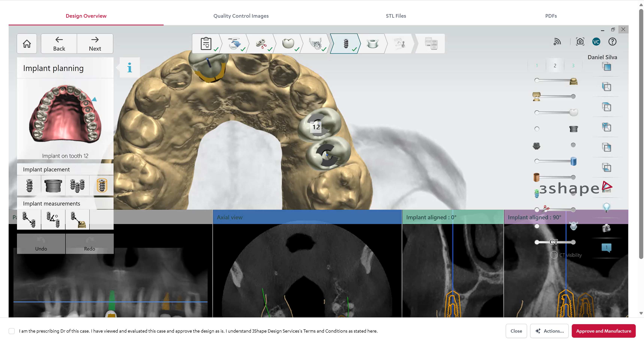Select the Implant aligned : 90° pane header
644x342 pixels.
(566, 217)
